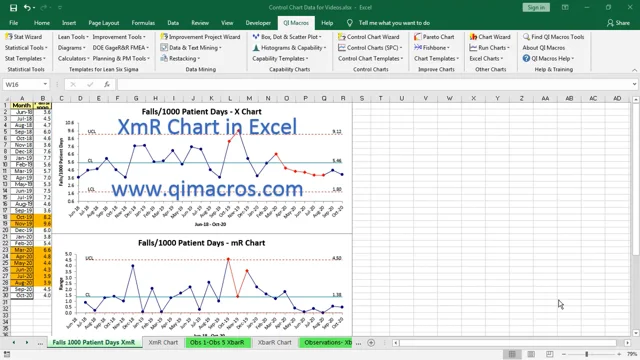This screenshot has width=640, height=360.
Task: Open Chart Templates dropdown
Action: 436,58
